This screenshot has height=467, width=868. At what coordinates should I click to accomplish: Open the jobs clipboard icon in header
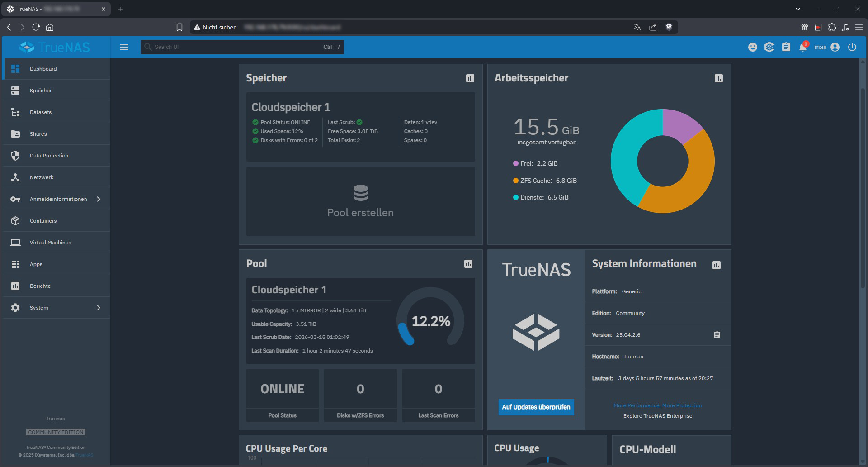coord(786,47)
